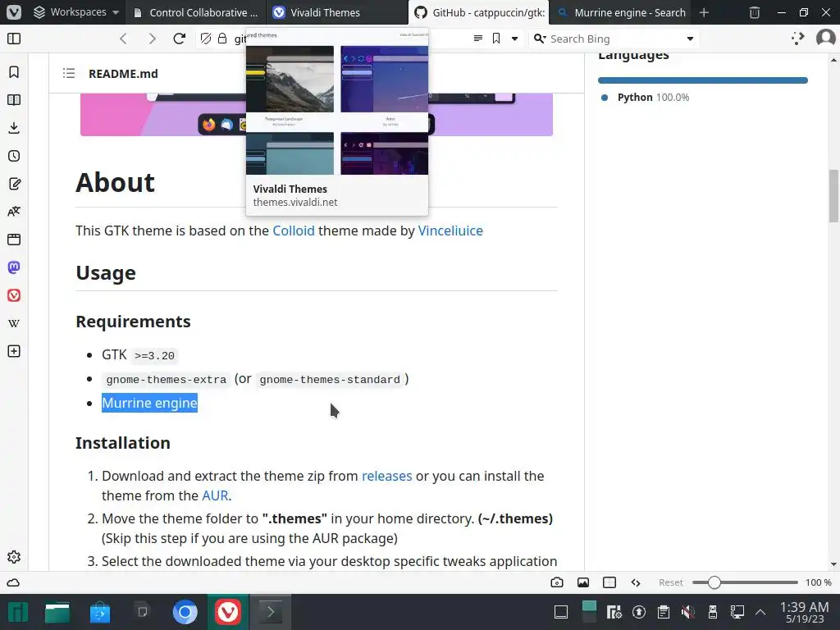Toggle the side panel visibility button
This screenshot has height=630, width=840.
[14, 39]
